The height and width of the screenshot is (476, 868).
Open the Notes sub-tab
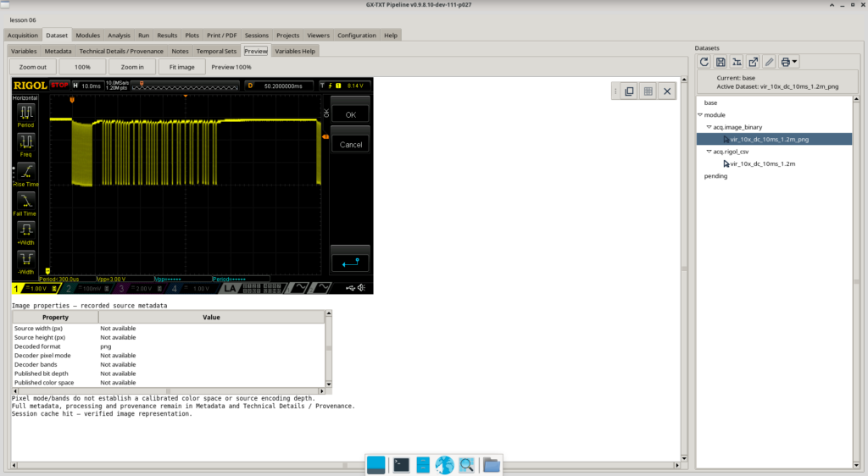coord(180,51)
